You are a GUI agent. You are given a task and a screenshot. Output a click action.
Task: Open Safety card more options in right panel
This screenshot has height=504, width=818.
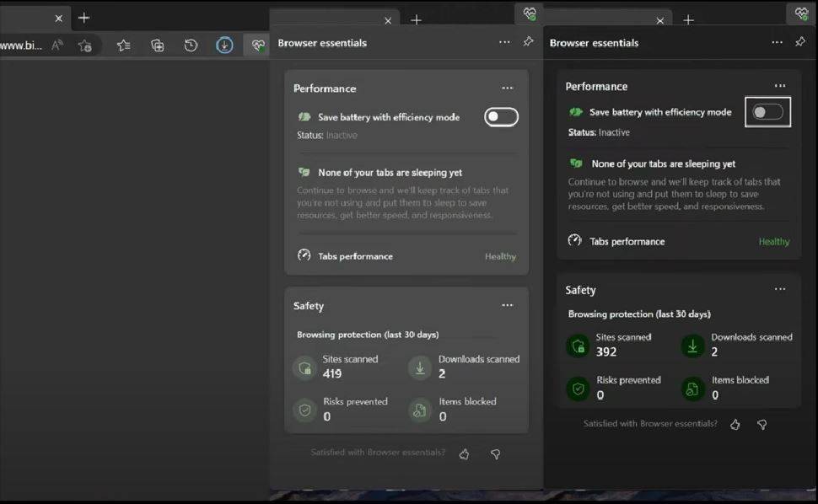tap(780, 289)
